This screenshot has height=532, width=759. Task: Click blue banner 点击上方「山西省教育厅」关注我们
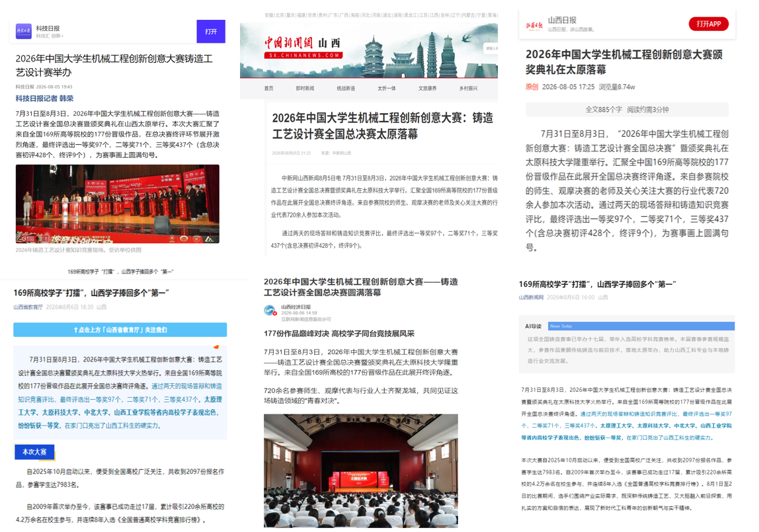pos(120,330)
